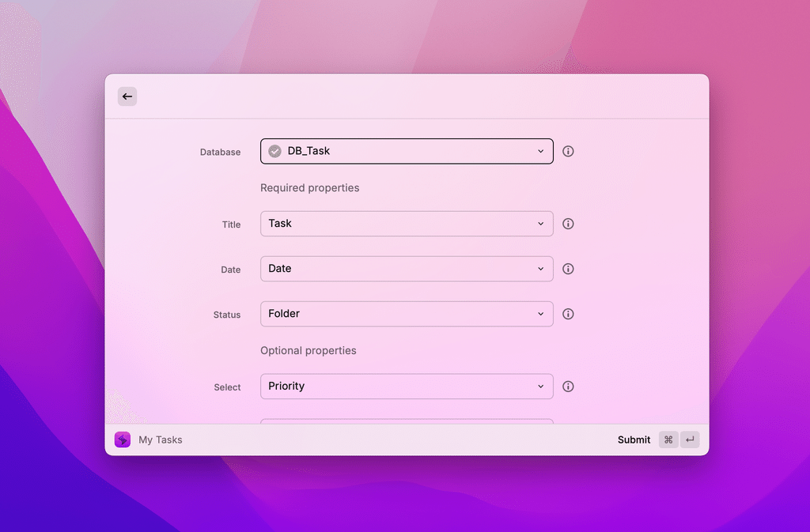Click the Status field label

[x=227, y=315]
